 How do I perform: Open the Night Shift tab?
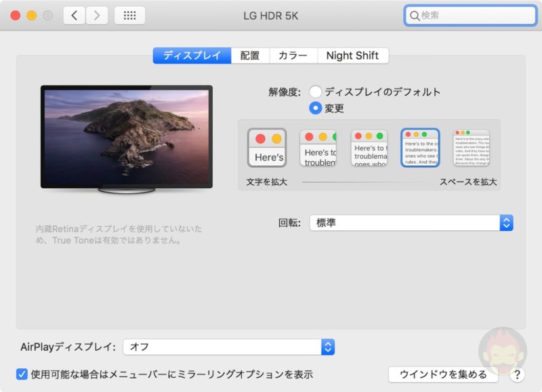click(x=353, y=56)
